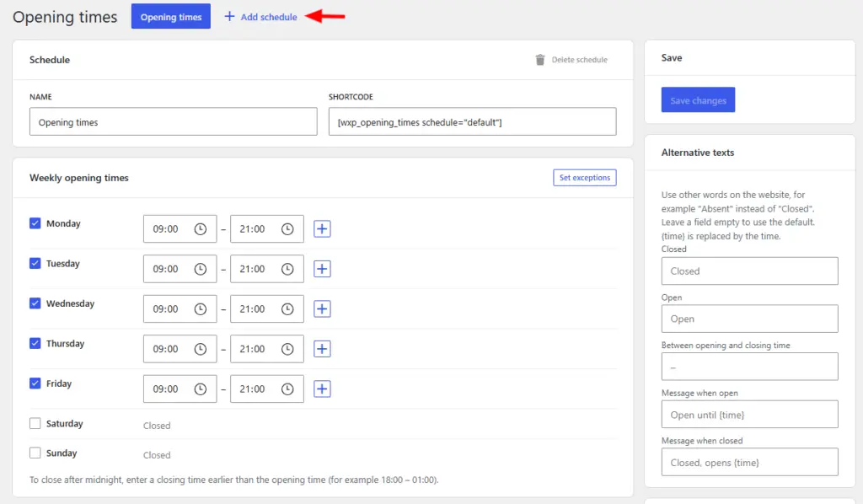
Task: Open Tuesday closing time clock picker
Action: 287,269
